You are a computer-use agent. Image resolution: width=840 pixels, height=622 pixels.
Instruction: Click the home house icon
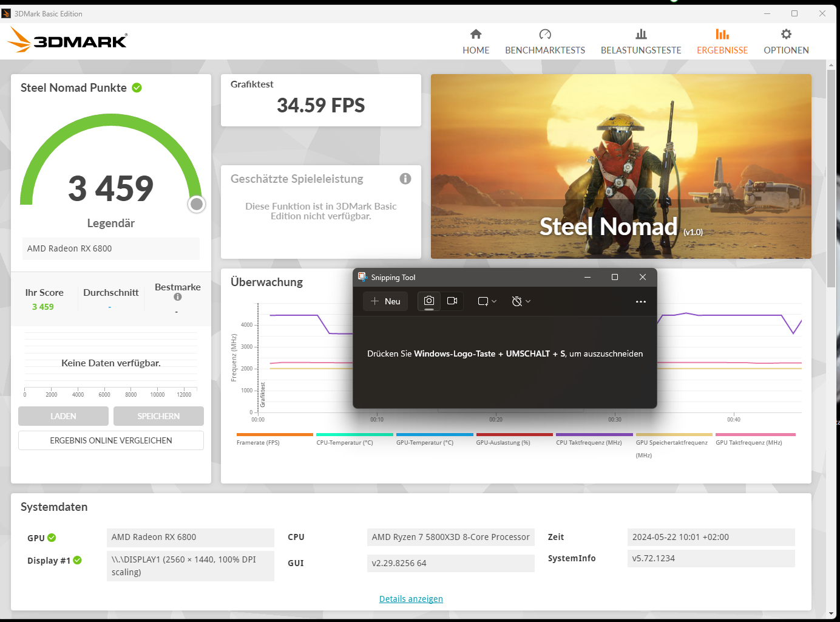pos(476,34)
